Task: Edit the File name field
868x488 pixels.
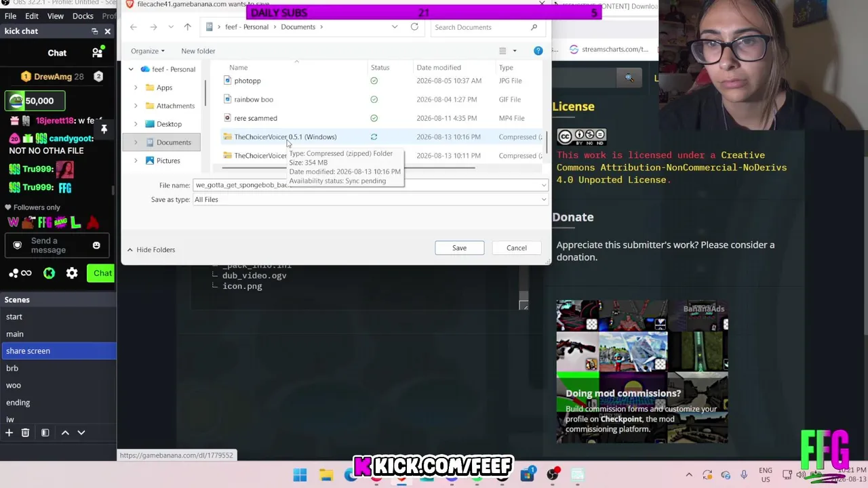Action: 370,185
